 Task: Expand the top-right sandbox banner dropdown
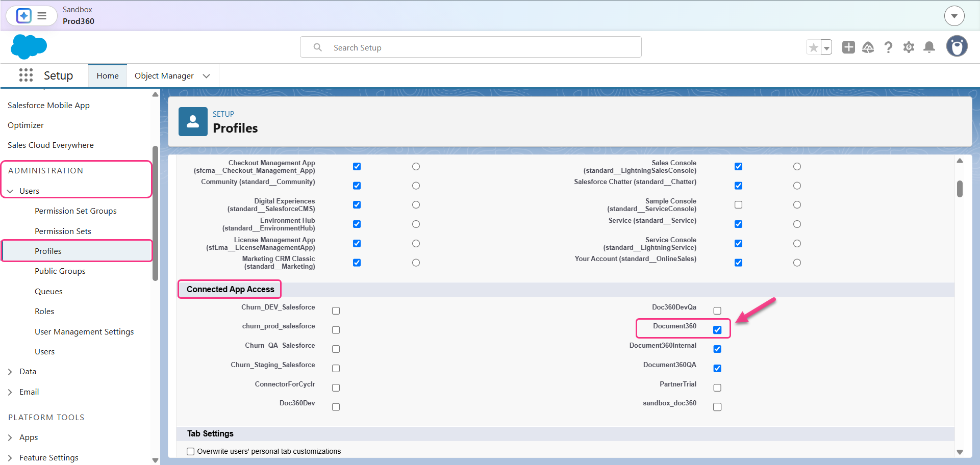coord(954,16)
